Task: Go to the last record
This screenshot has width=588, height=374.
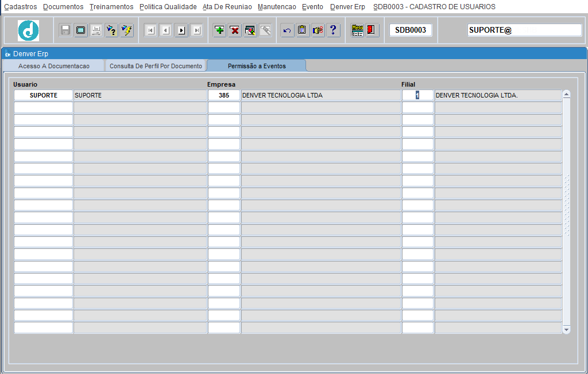Action: [x=197, y=30]
